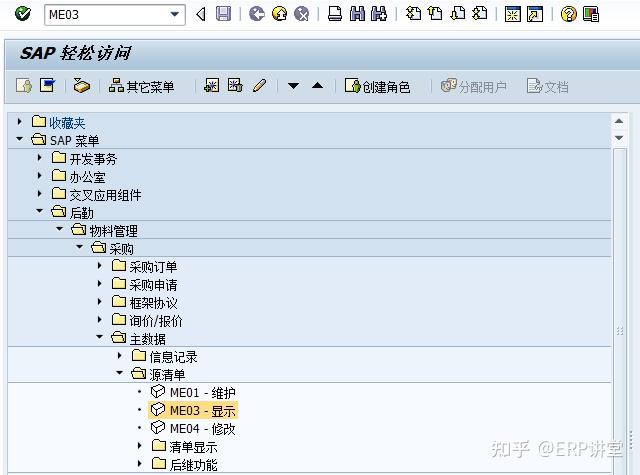Collapse the SAP 菜单 node
This screenshot has height=475, width=640.
pyautogui.click(x=19, y=139)
